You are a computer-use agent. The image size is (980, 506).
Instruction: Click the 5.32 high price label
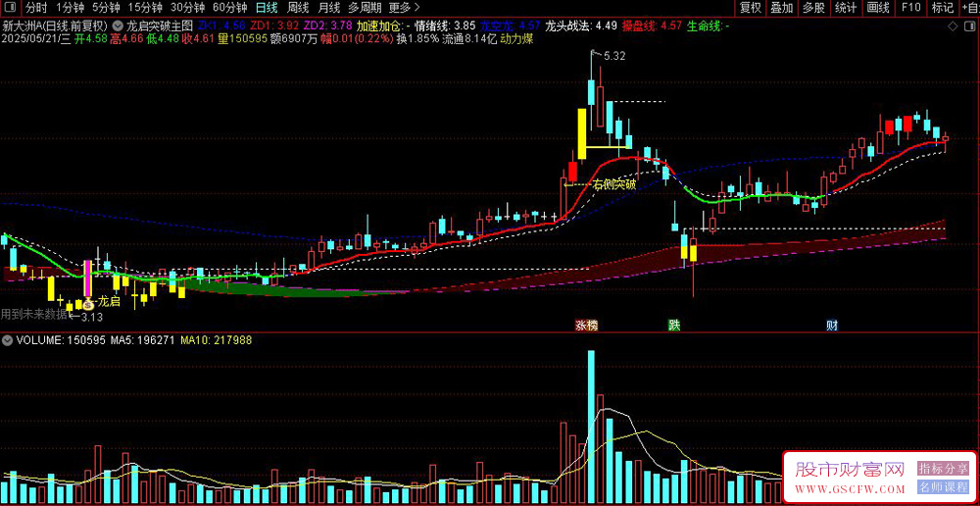(615, 56)
